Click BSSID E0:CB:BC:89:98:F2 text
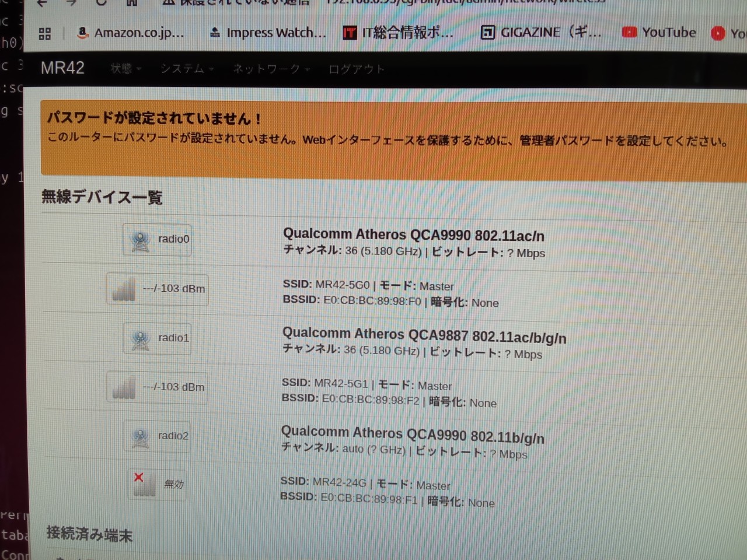The width and height of the screenshot is (747, 560). (x=351, y=400)
